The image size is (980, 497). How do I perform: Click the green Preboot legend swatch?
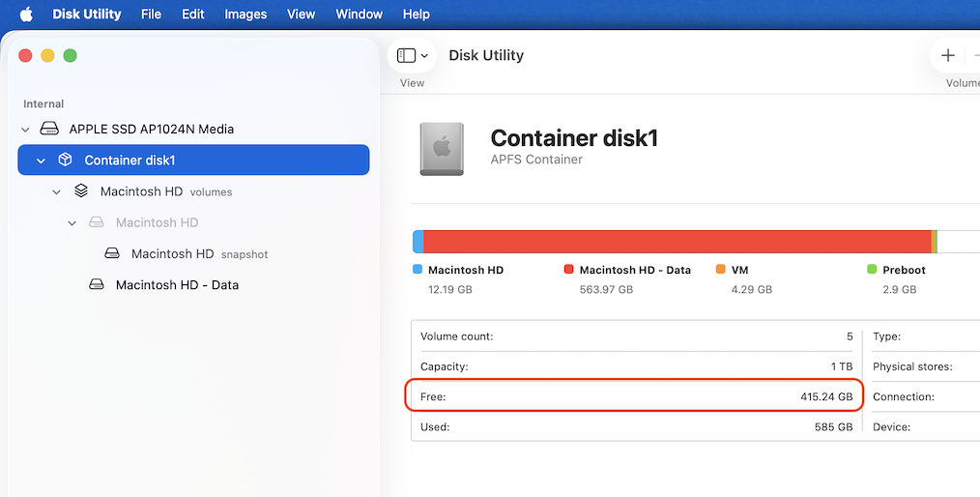(872, 270)
